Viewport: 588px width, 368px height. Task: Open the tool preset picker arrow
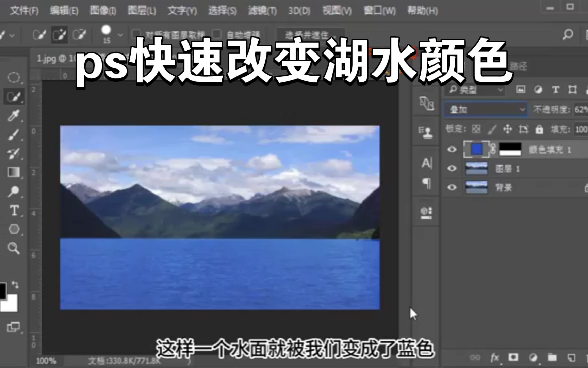click(12, 35)
